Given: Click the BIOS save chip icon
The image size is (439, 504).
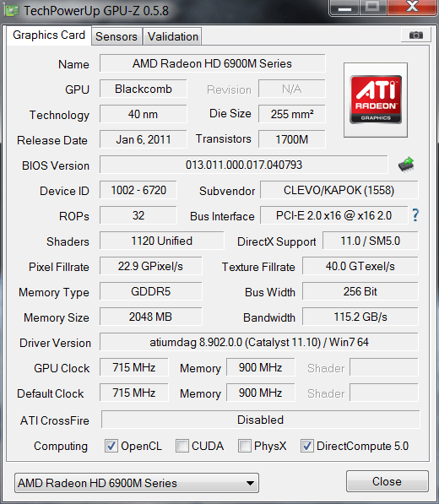Looking at the screenshot, I should pyautogui.click(x=406, y=165).
